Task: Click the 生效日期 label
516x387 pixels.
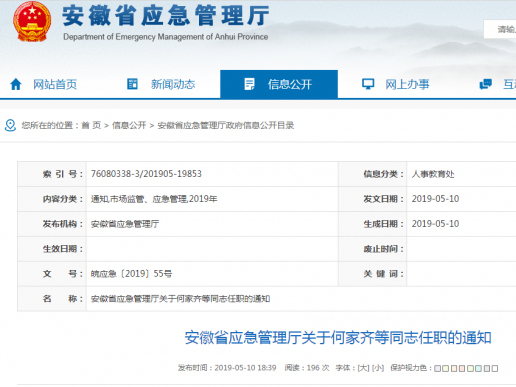Action: pyautogui.click(x=63, y=249)
